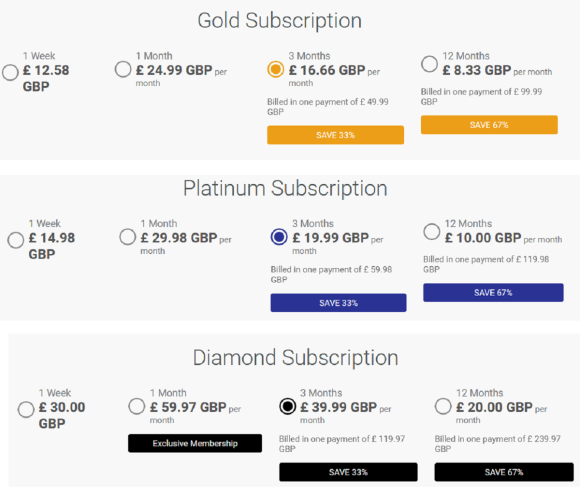This screenshot has width=580, height=494.
Task: Click black SAVE 67% Diamond button
Action: point(504,472)
